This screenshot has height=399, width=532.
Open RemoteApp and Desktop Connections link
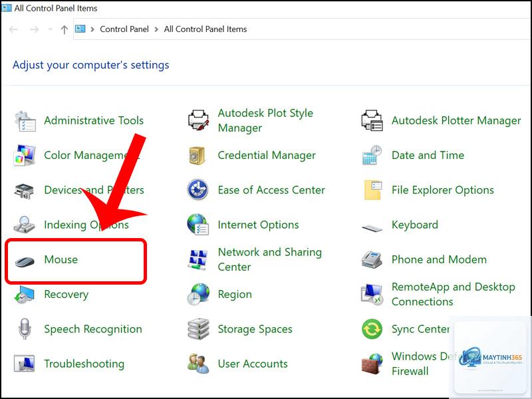pyautogui.click(x=454, y=294)
